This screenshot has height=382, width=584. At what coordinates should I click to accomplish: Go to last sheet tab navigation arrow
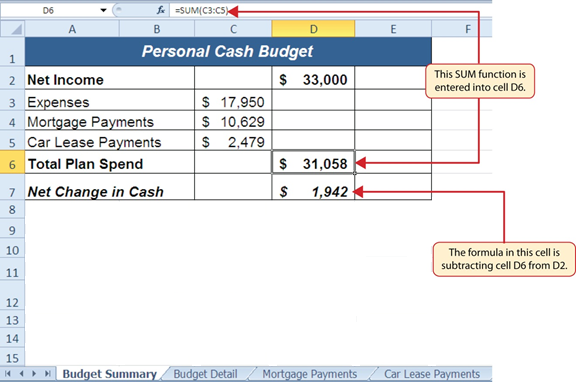(x=47, y=373)
